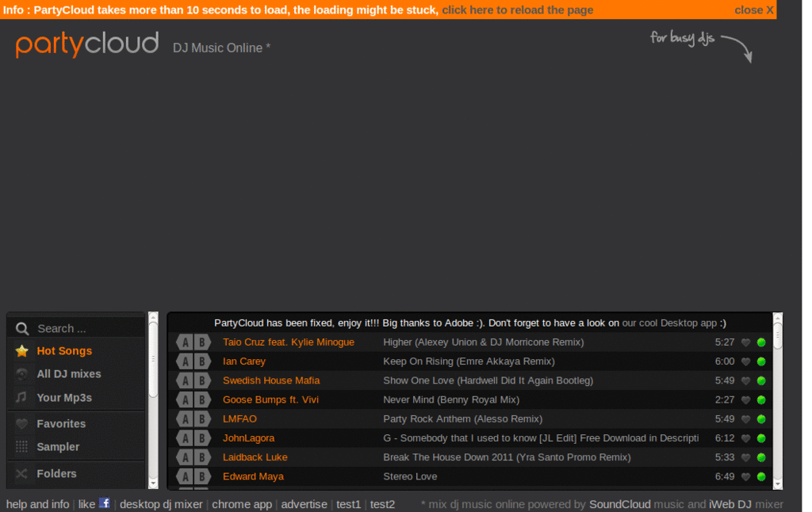Click green status dot on Edward Maya row
This screenshot has width=812, height=512.
click(761, 476)
